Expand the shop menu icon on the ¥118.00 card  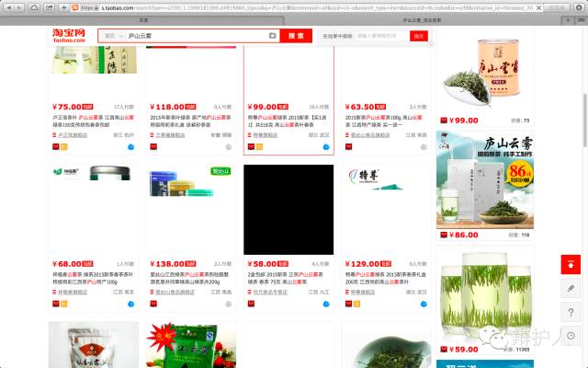click(x=152, y=135)
